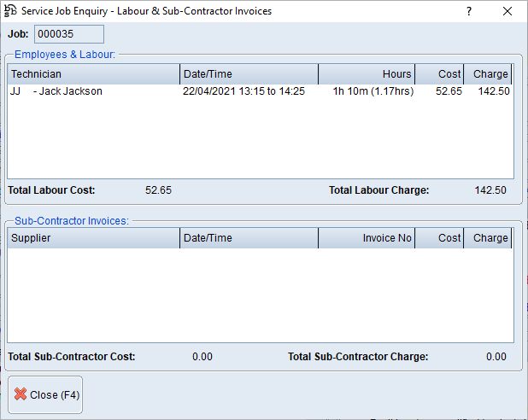Close the dialog using title bar X
This screenshot has height=420, width=528.
pyautogui.click(x=507, y=12)
